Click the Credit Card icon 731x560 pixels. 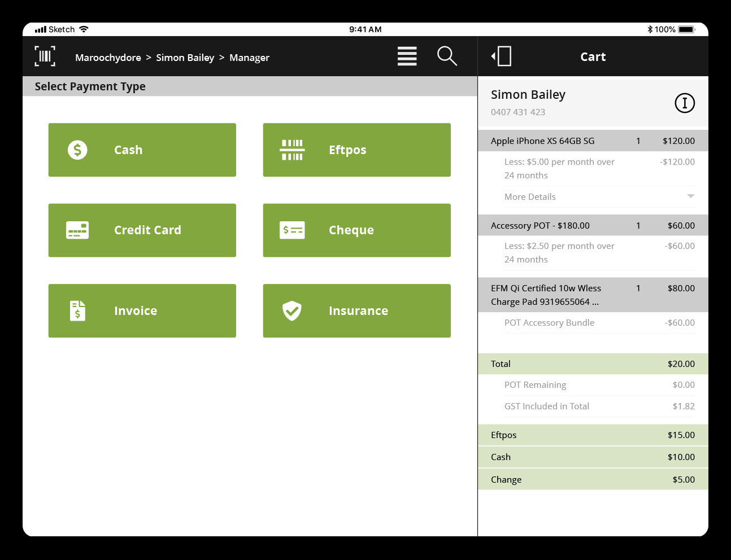click(x=77, y=230)
